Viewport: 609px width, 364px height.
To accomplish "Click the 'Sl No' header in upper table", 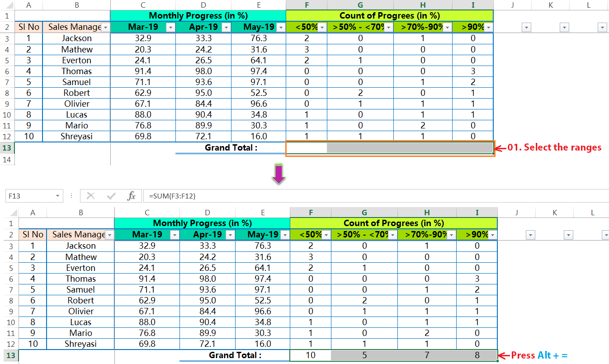I will (x=28, y=27).
